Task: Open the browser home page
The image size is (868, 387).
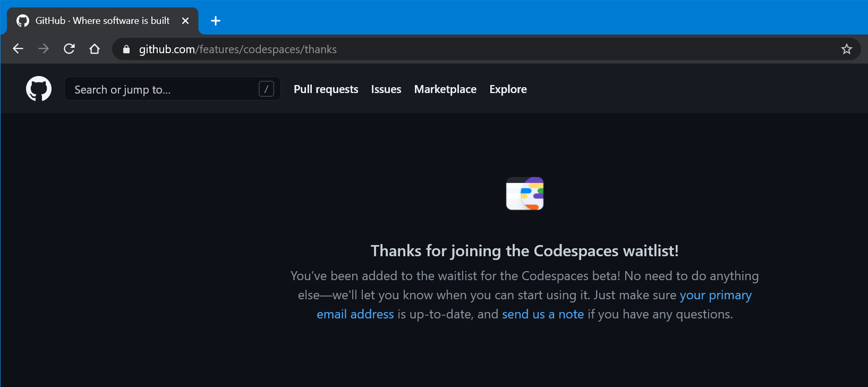Action: (x=95, y=49)
